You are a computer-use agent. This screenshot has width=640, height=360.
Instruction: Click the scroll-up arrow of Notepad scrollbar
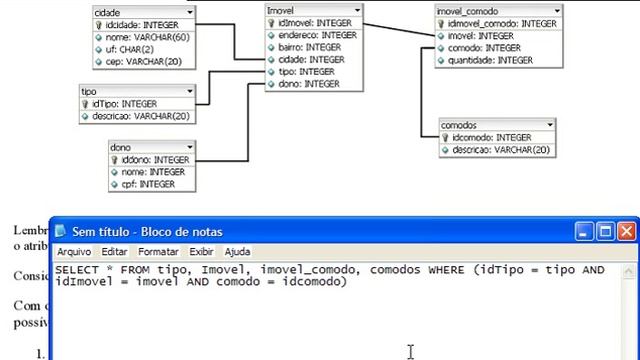629,271
